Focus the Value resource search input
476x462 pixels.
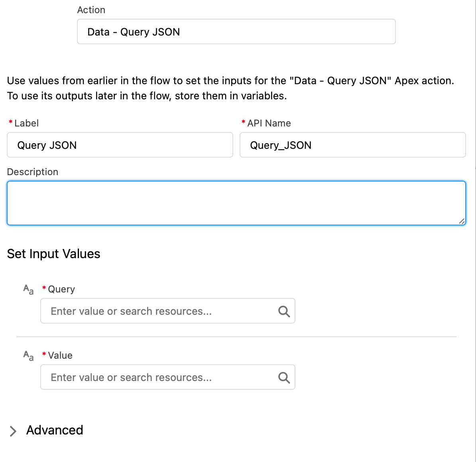point(168,377)
